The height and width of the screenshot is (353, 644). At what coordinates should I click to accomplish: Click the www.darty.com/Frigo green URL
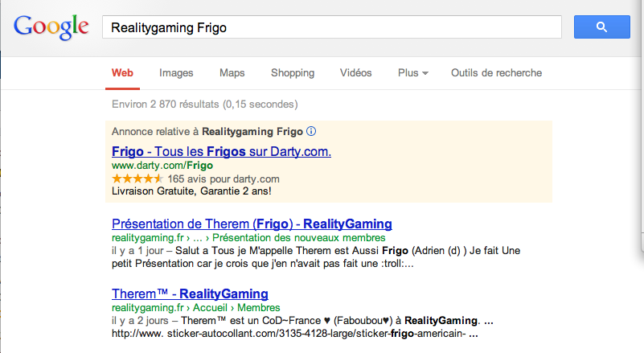162,166
